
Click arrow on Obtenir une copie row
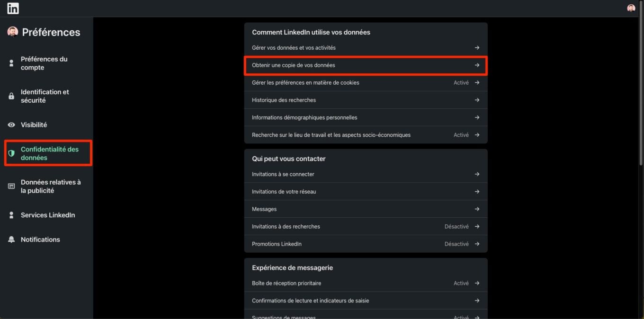(477, 65)
